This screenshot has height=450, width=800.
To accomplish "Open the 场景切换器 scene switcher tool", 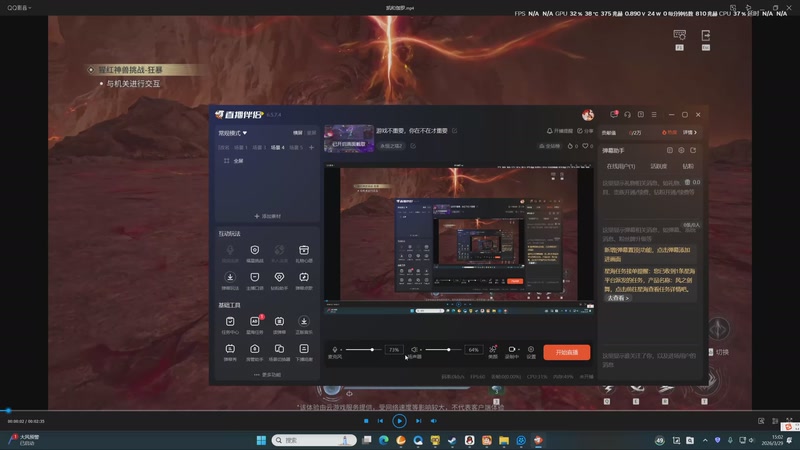I will tap(279, 349).
